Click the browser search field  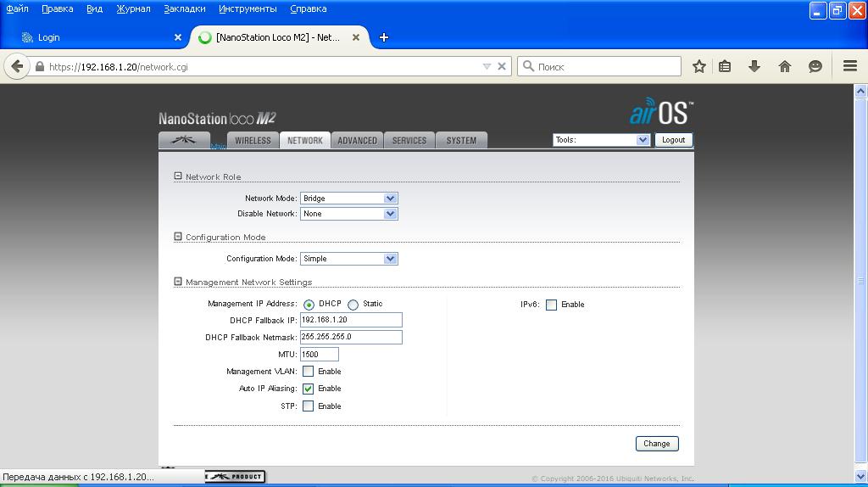click(x=599, y=66)
